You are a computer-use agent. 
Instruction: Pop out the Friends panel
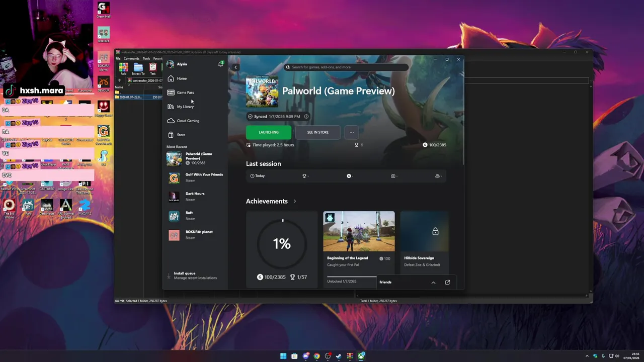click(x=447, y=283)
